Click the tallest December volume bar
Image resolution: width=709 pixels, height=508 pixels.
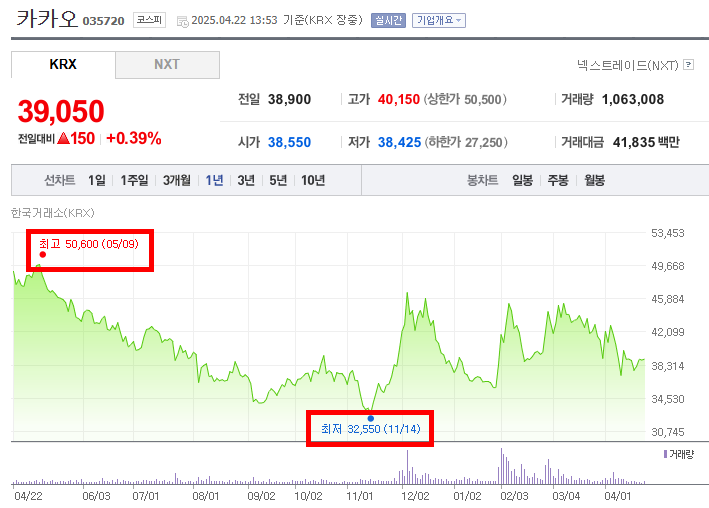click(x=407, y=467)
